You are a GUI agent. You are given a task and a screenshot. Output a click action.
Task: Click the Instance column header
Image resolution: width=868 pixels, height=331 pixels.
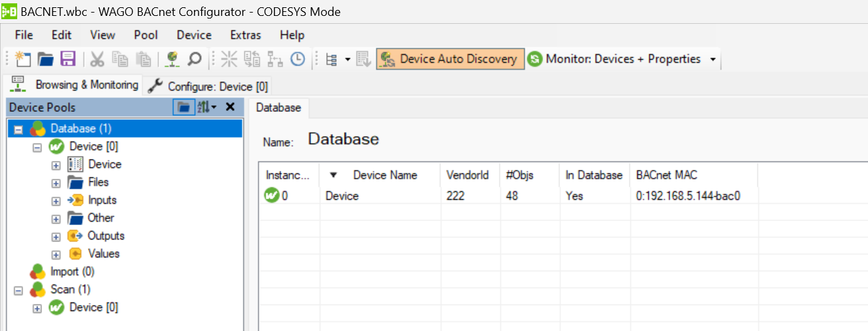coord(288,175)
